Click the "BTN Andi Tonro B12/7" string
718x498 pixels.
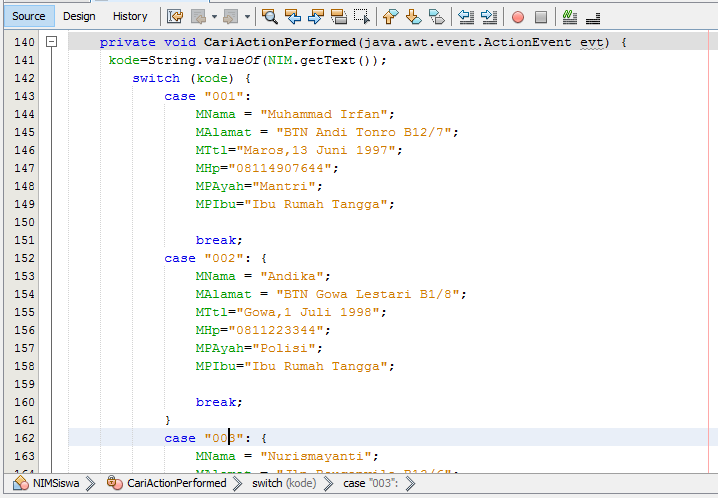364,132
